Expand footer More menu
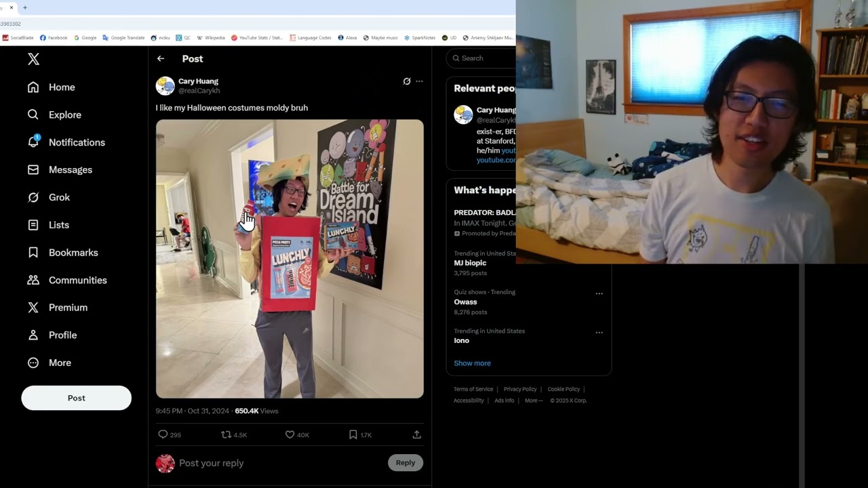 [x=534, y=401]
